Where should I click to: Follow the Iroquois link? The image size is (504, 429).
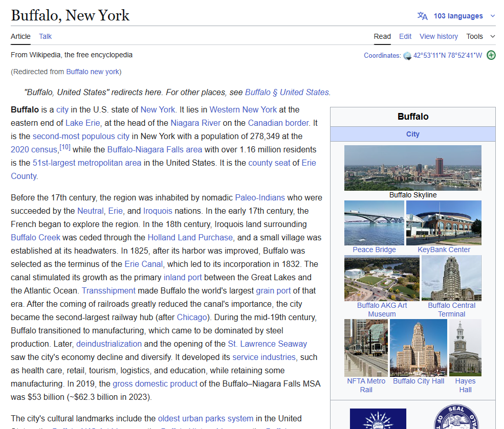(x=158, y=211)
